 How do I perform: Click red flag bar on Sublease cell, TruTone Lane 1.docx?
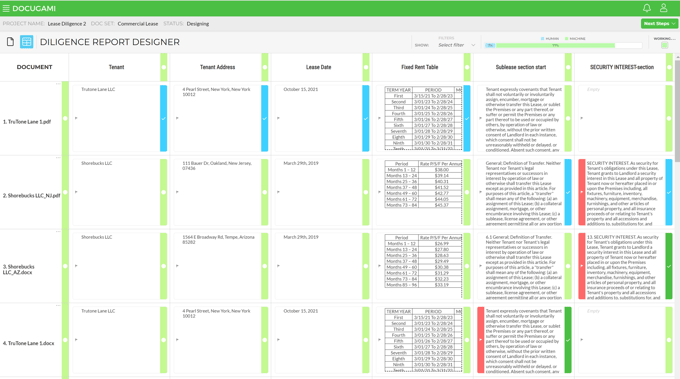coord(481,340)
